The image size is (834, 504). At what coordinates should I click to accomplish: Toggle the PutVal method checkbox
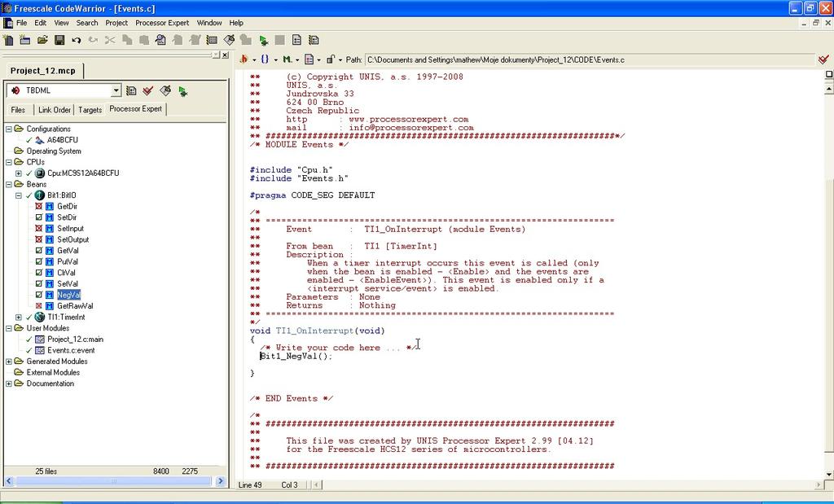[39, 261]
